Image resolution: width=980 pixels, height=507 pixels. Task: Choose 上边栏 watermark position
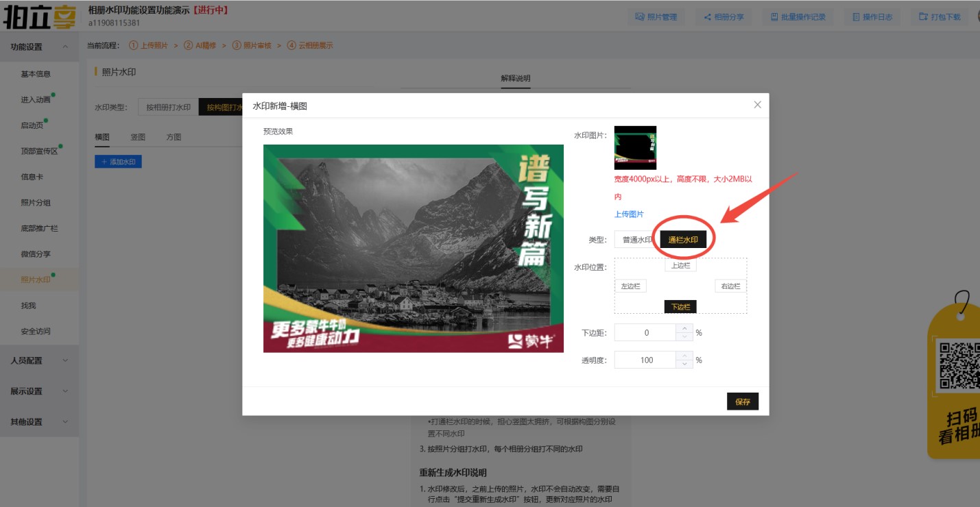(680, 265)
